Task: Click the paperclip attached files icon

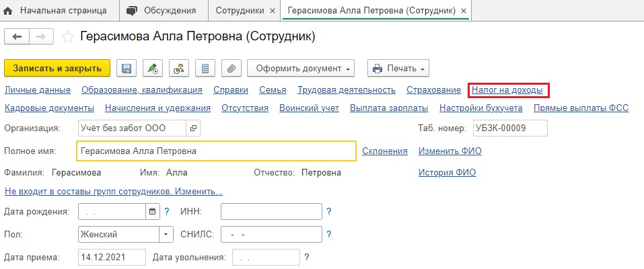Action: (231, 68)
